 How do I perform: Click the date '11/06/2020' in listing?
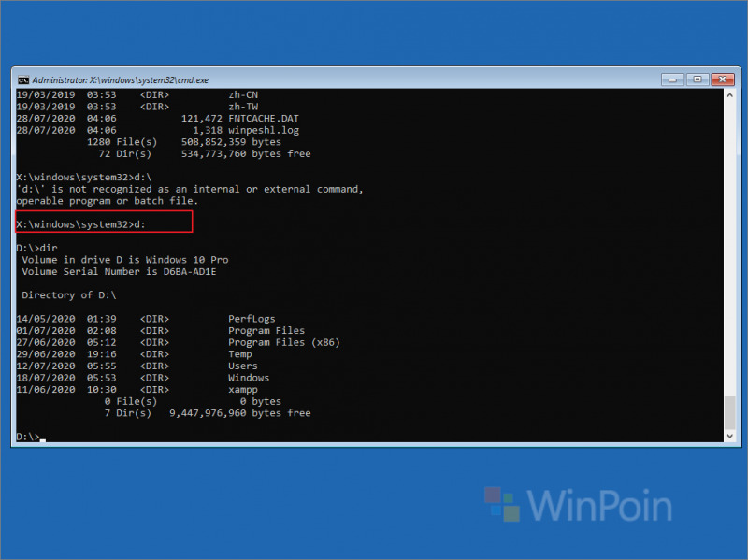pyautogui.click(x=46, y=390)
